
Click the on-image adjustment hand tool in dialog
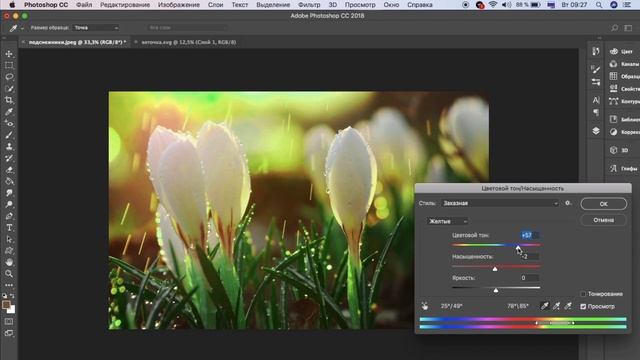[425, 306]
